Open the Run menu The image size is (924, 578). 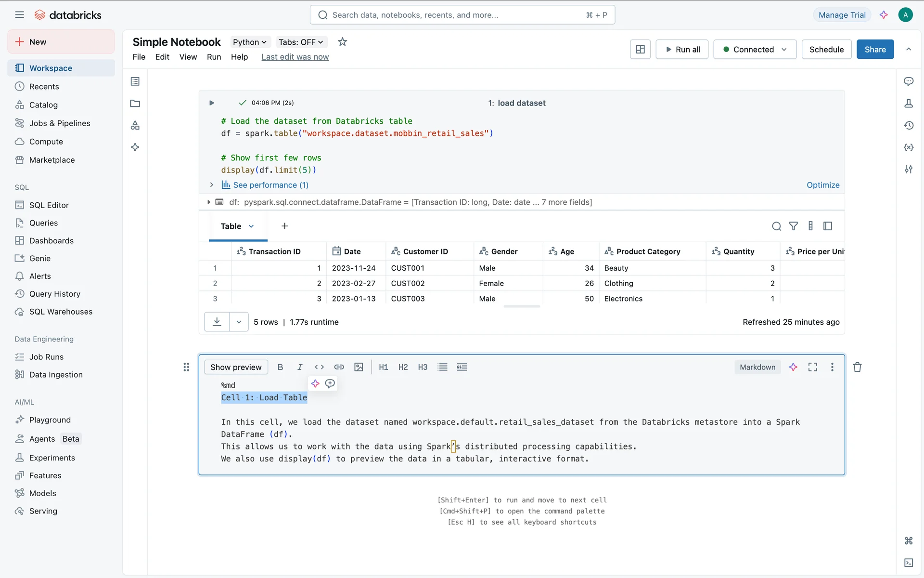click(x=214, y=57)
